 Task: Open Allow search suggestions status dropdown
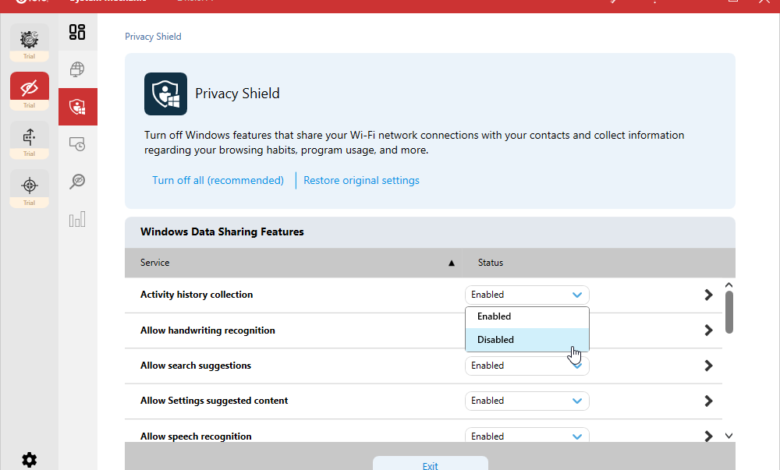coord(527,366)
